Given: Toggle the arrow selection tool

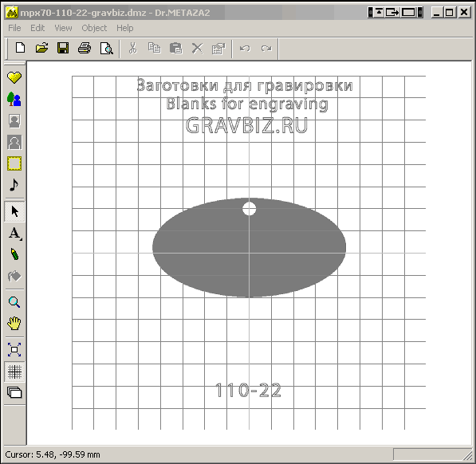Looking at the screenshot, I should click(x=14, y=211).
